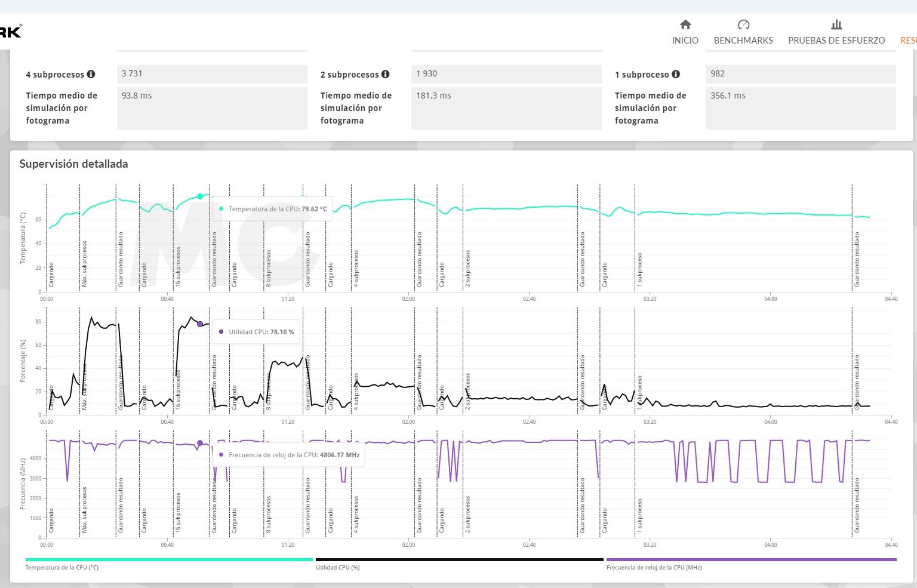This screenshot has height=588, width=917.
Task: Click the 4 subprocesos score field 3 731
Action: pyautogui.click(x=212, y=74)
